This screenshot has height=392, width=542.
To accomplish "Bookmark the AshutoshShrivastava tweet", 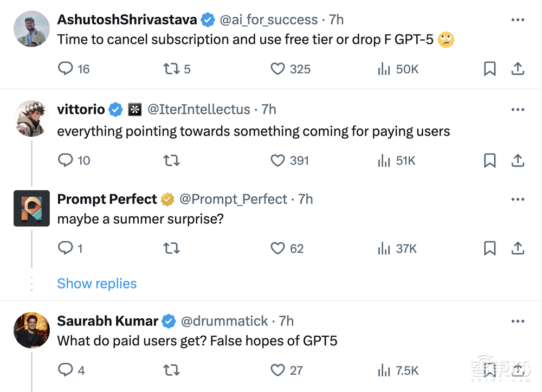I will [x=489, y=69].
